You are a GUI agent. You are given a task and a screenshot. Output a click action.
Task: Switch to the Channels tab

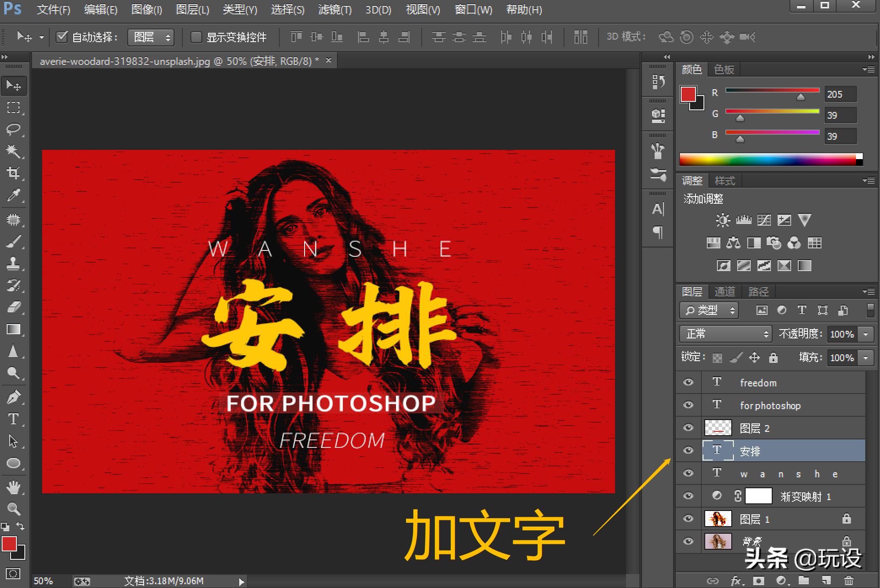(725, 291)
